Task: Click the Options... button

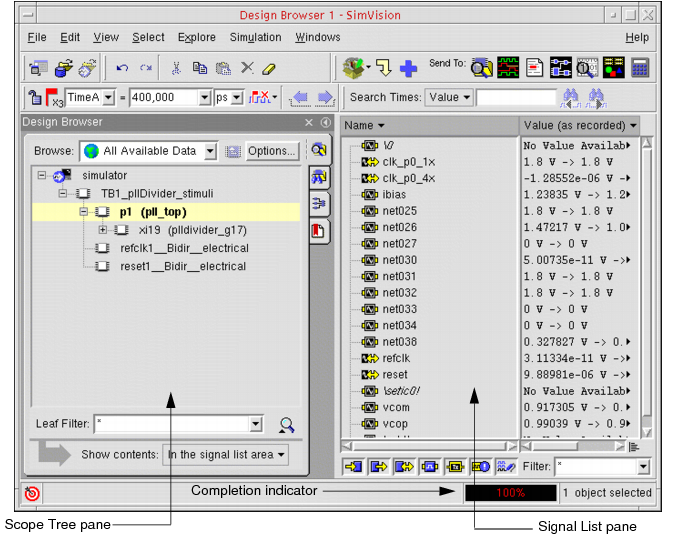Action: [x=272, y=151]
